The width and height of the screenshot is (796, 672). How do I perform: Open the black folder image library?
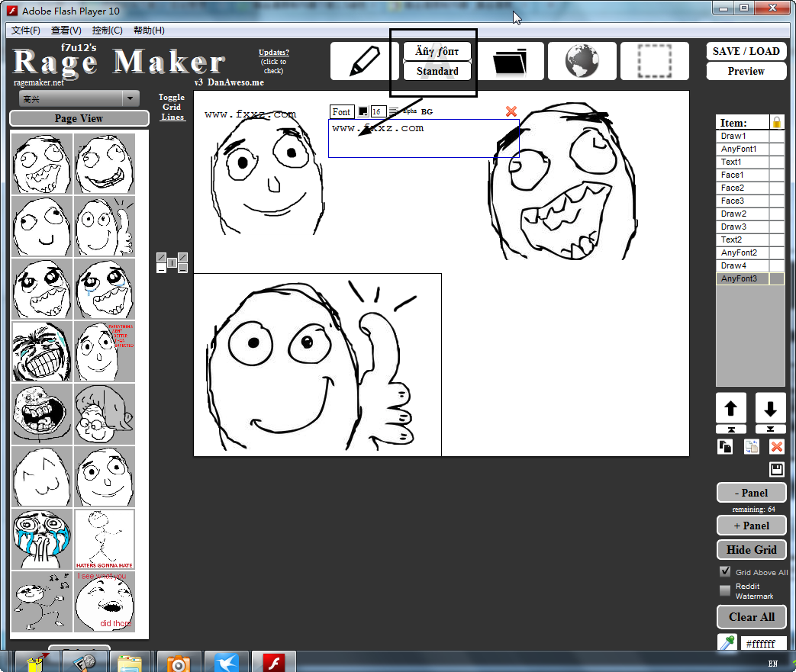coord(511,61)
